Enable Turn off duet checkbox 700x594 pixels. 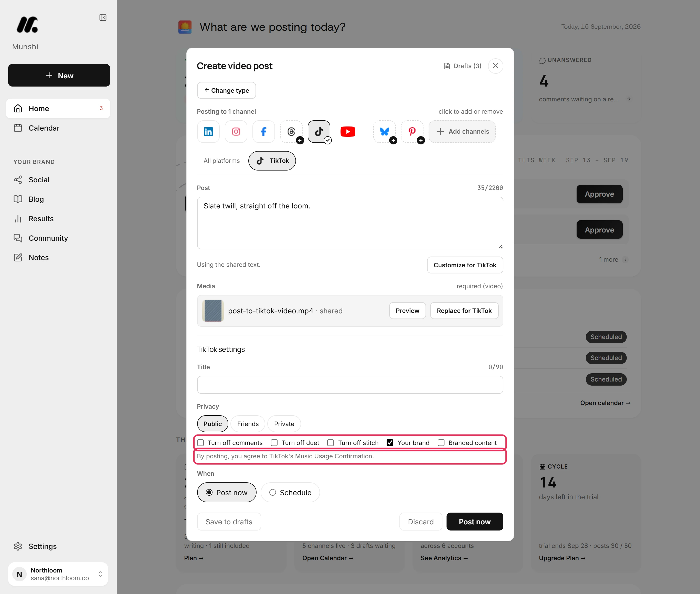coord(274,443)
